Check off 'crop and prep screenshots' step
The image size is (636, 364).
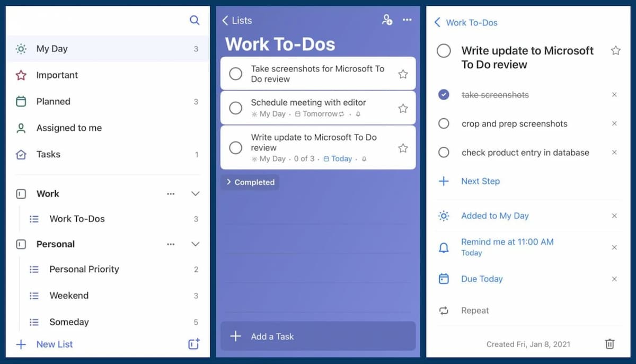tap(444, 123)
